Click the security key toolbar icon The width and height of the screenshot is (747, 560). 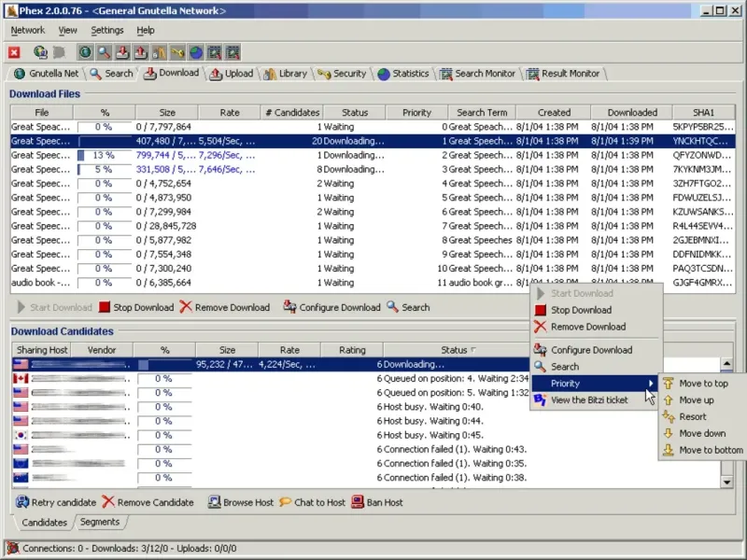click(x=178, y=52)
